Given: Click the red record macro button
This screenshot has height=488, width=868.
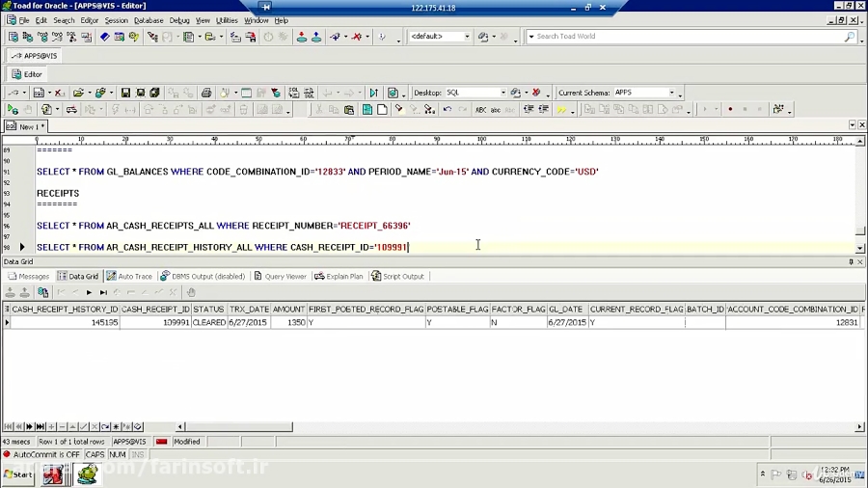Looking at the screenshot, I should [730, 110].
